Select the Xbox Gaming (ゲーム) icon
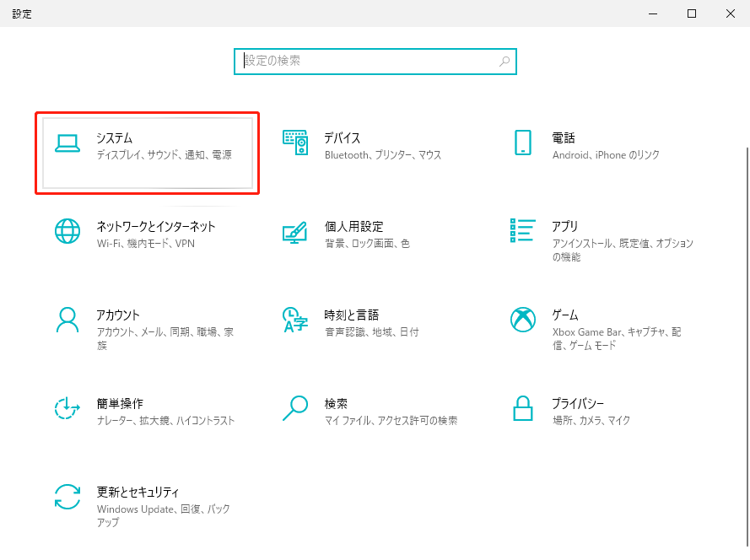This screenshot has width=750, height=560. 523,320
